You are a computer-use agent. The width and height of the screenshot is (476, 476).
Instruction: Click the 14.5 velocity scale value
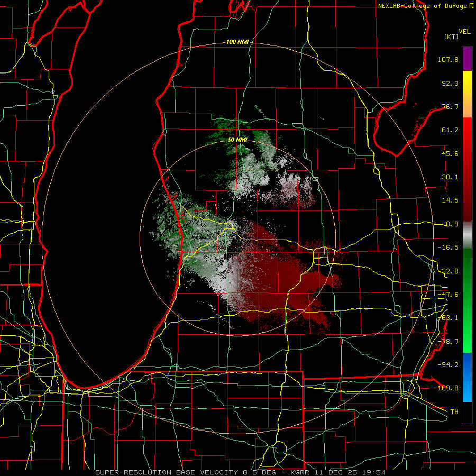point(450,200)
